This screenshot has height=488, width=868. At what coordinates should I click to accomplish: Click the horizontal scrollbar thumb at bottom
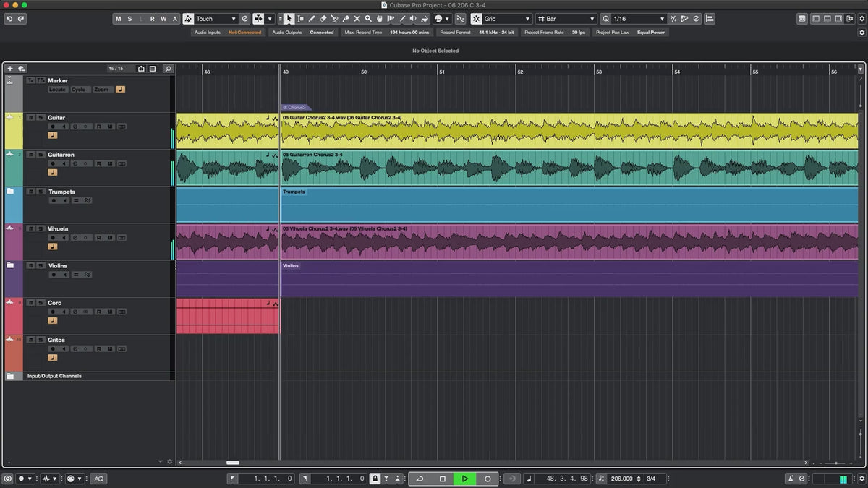(232, 463)
